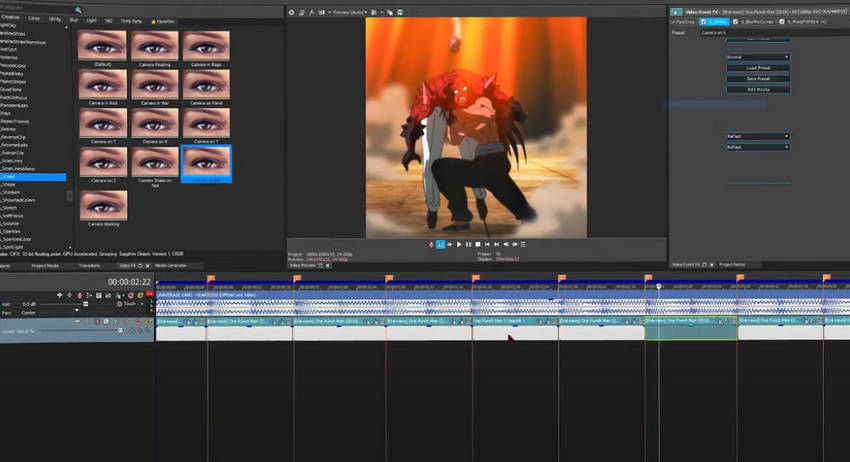Select the highlighted S_Shake plug-in list item
Image resolution: width=850 pixels, height=462 pixels.
[33, 177]
